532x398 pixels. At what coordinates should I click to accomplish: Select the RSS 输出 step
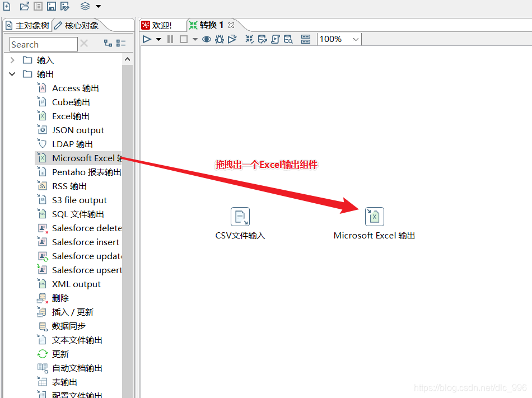(62, 186)
